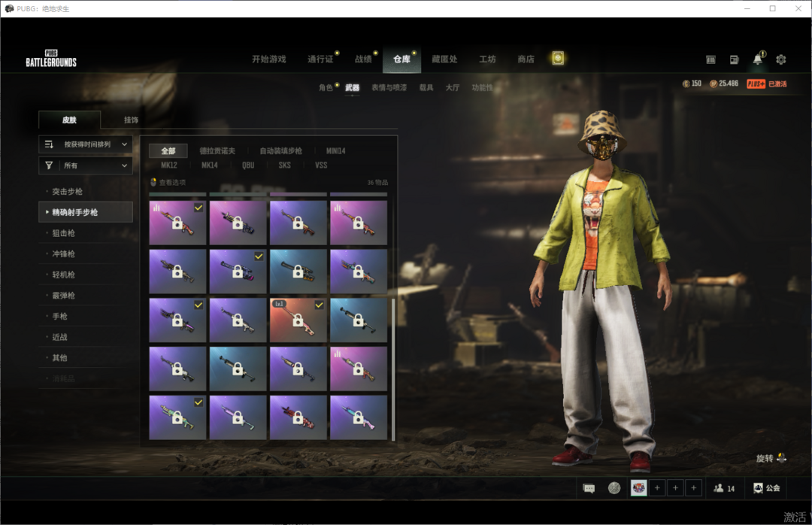Image resolution: width=812 pixels, height=525 pixels.
Task: Filter skins by MK12
Action: [169, 165]
